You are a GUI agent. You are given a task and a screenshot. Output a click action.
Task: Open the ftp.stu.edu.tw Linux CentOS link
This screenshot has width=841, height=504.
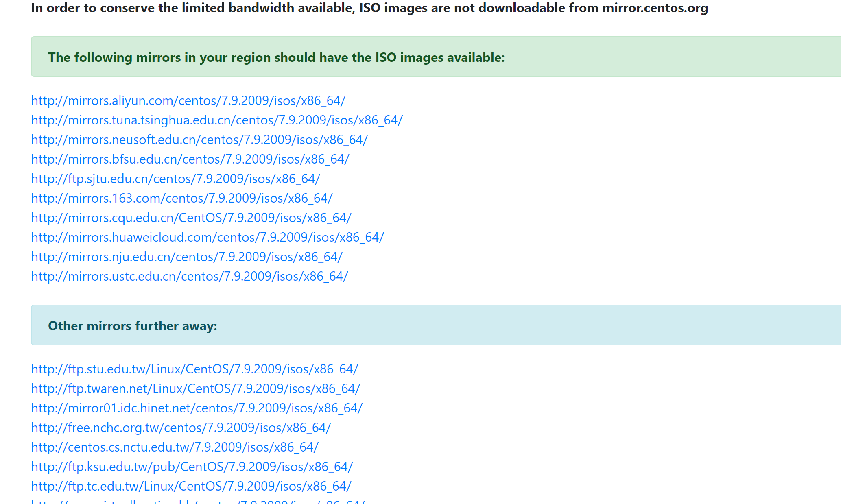(x=194, y=369)
